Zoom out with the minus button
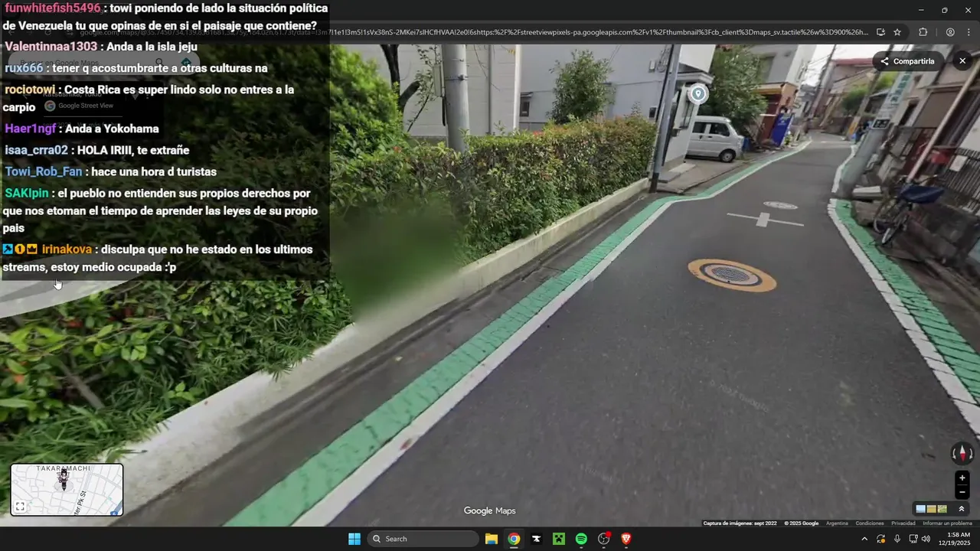Image resolution: width=980 pixels, height=551 pixels. point(962,492)
